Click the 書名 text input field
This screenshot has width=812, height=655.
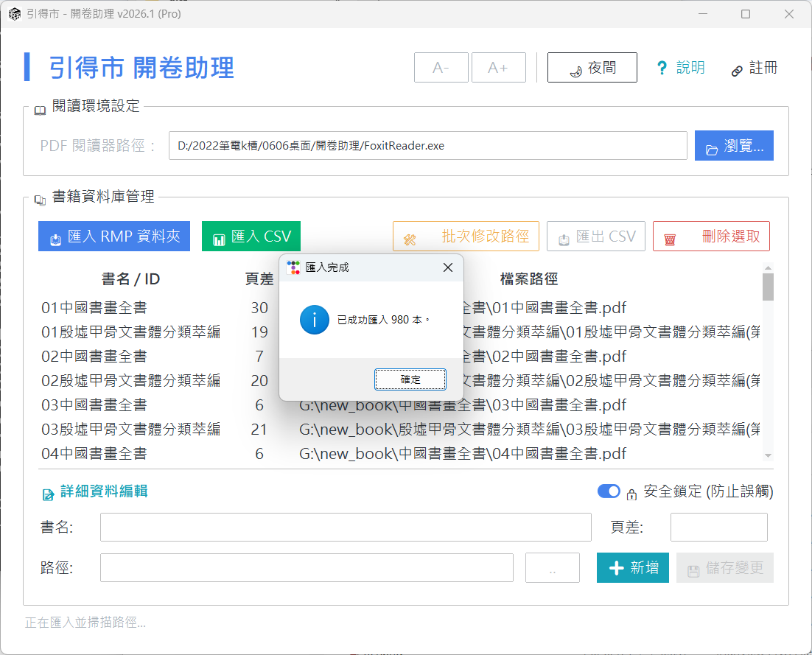[346, 528]
